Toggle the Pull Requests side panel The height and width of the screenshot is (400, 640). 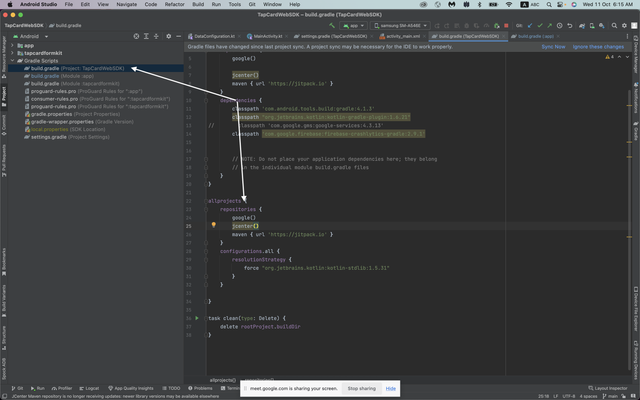coord(4,160)
